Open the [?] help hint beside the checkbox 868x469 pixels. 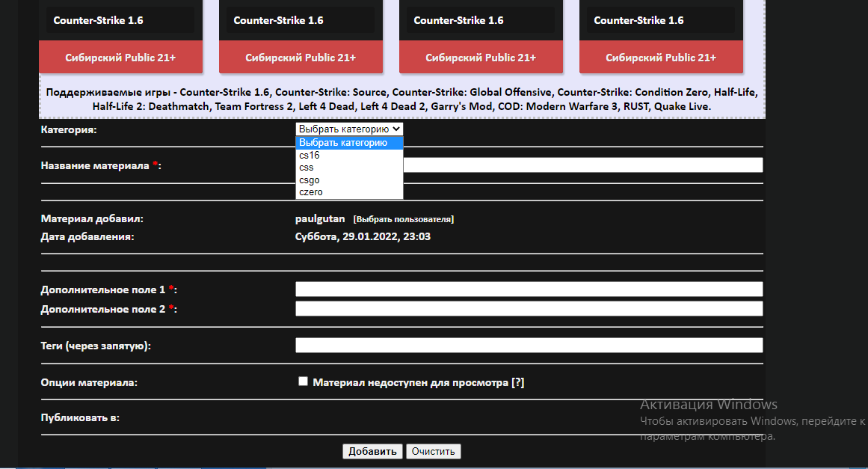click(x=517, y=382)
